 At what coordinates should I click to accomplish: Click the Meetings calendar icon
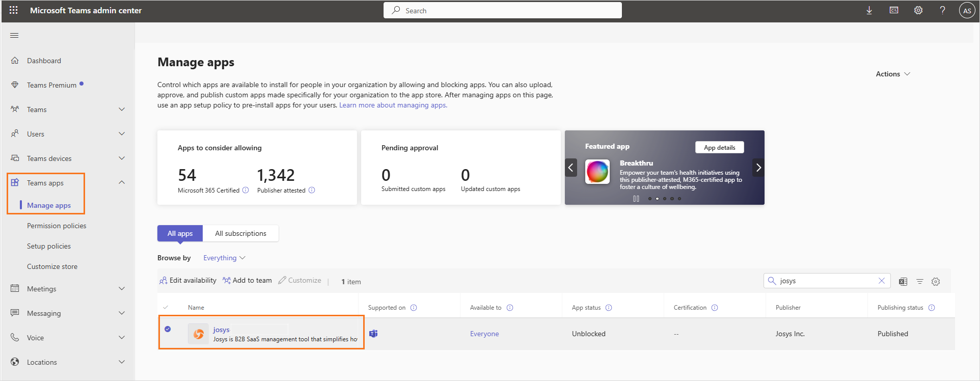(x=15, y=288)
